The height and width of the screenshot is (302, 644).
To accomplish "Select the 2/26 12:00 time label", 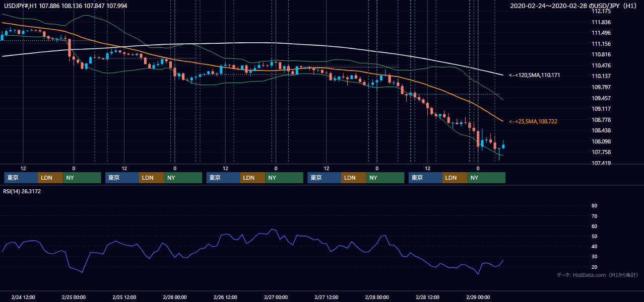I will (x=225, y=297).
